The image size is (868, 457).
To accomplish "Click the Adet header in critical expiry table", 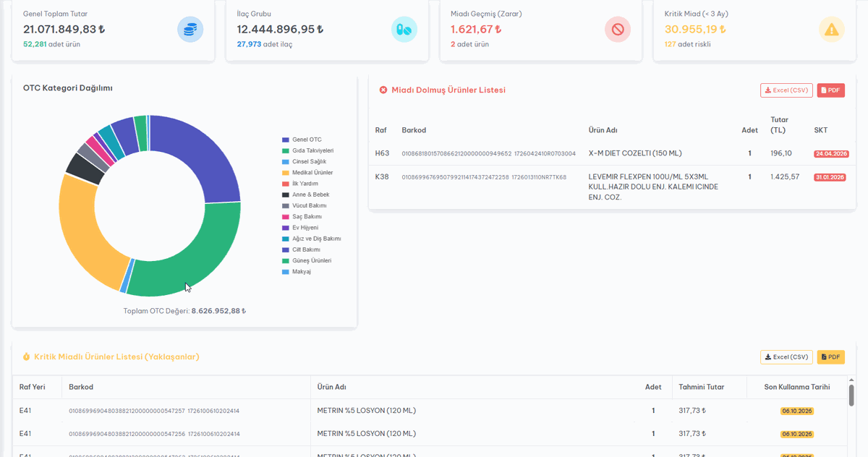I will coord(653,387).
